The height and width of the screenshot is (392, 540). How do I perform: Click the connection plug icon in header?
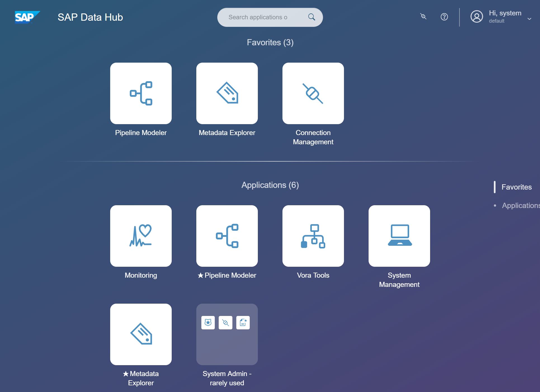point(423,17)
